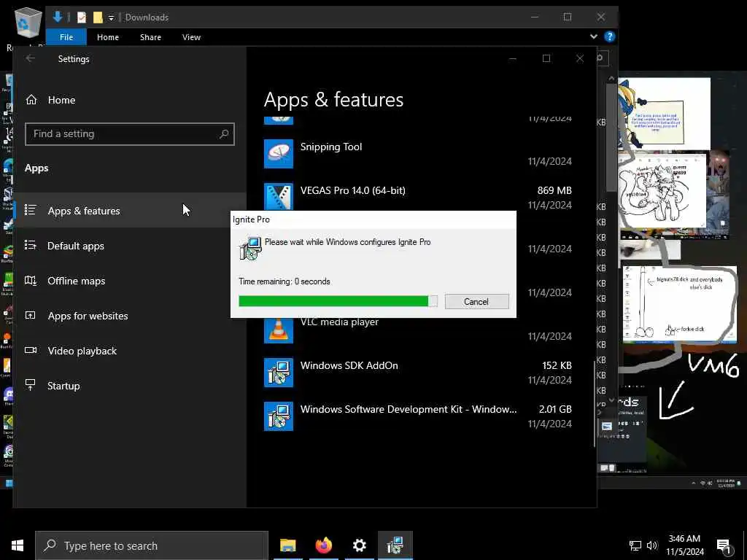
Task: Open the View tab in Downloads window
Action: (x=191, y=37)
